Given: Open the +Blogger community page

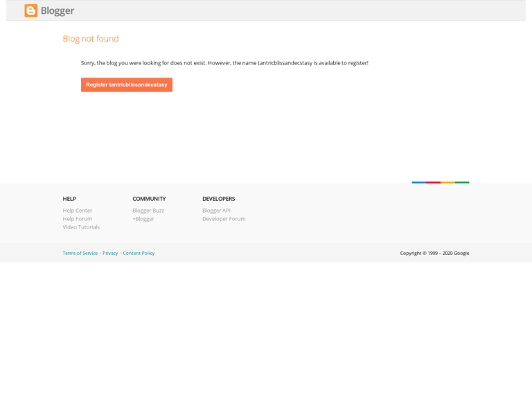Looking at the screenshot, I should (143, 219).
